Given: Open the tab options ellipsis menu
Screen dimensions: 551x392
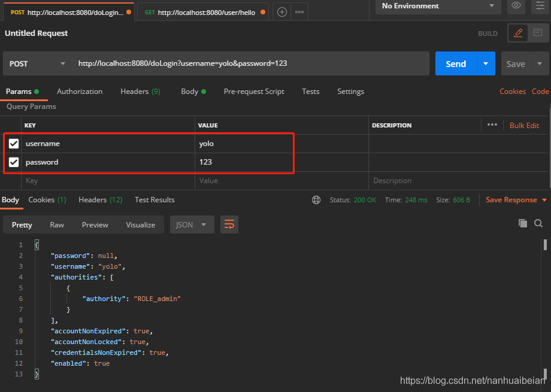Looking at the screenshot, I should [299, 12].
